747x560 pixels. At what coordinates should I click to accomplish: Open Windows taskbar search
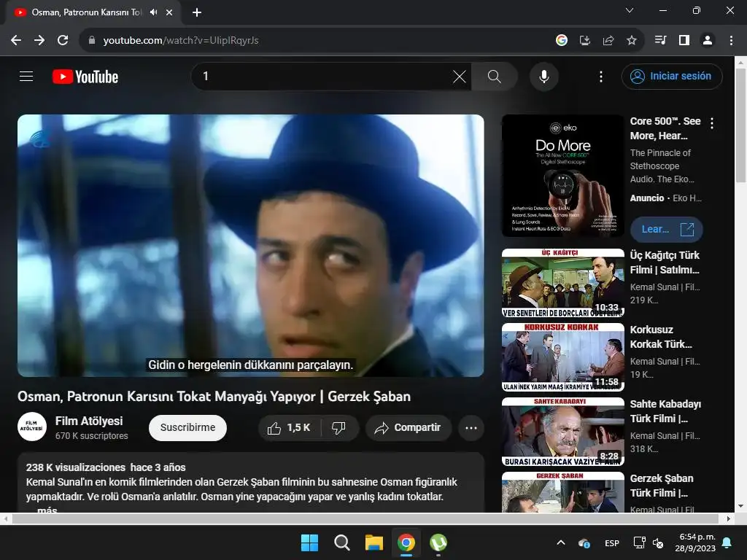[341, 542]
